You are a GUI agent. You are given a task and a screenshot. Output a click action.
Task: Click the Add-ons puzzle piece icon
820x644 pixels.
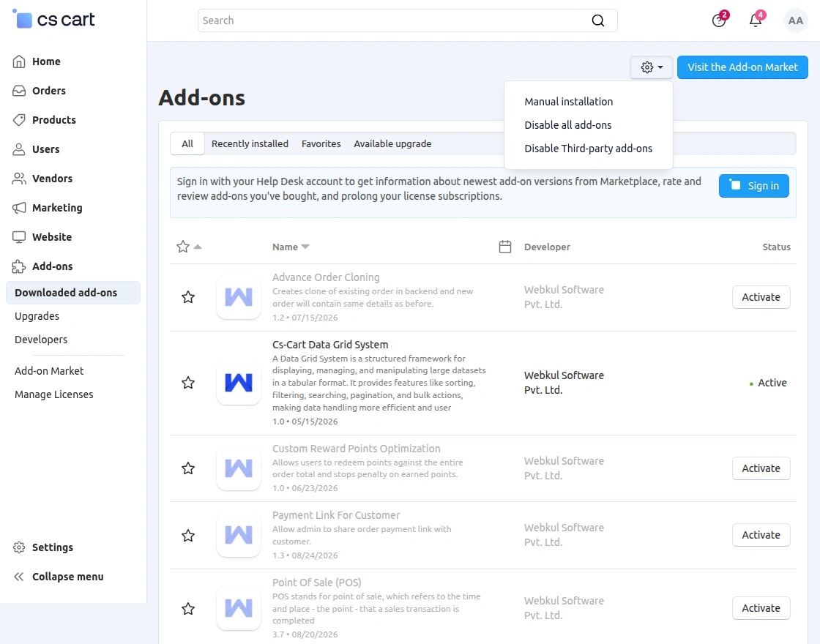tap(19, 266)
